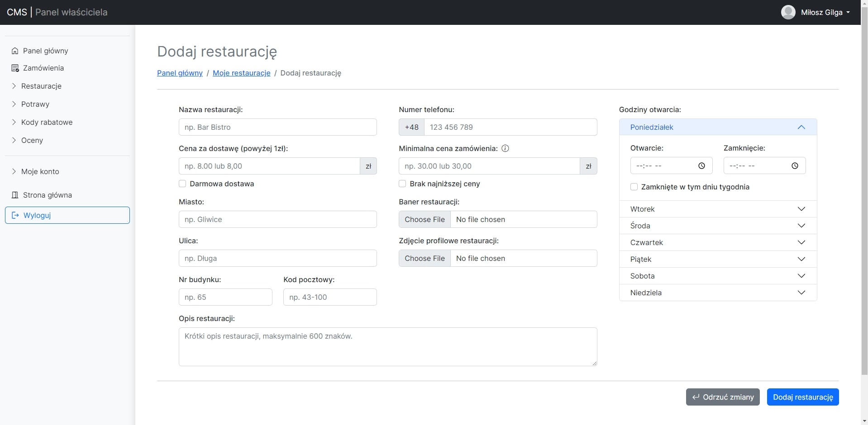Click the Panel główny breadcrumb link
Screen dimensions: 868x425
click(180, 73)
